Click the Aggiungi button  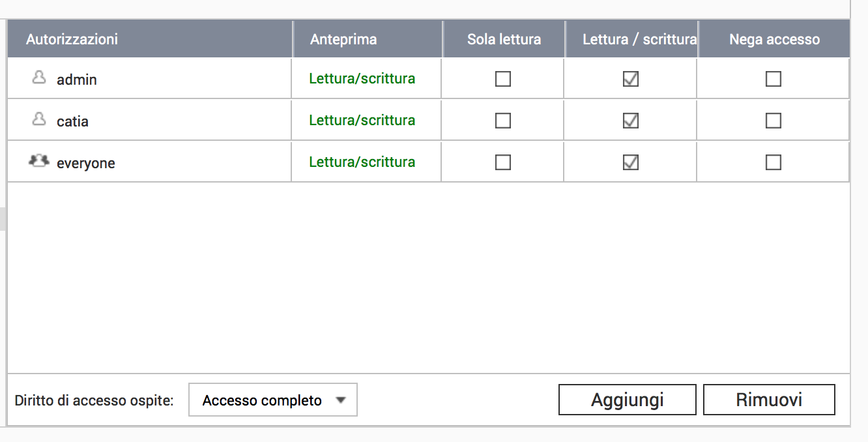[x=627, y=400]
